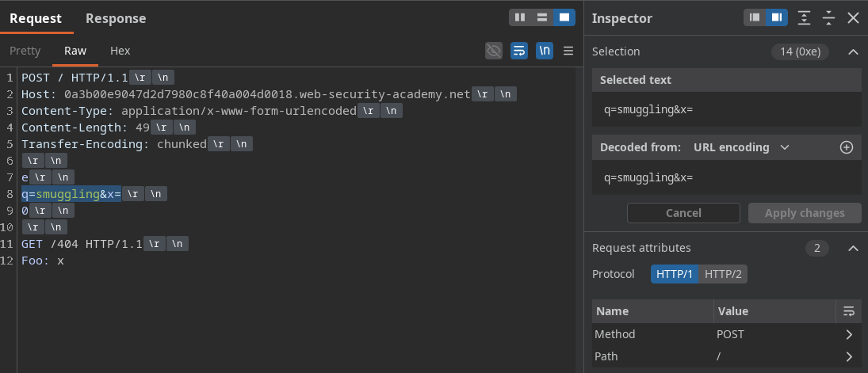This screenshot has width=868, height=373.
Task: Select the combined tabbed view layout
Action: [564, 17]
